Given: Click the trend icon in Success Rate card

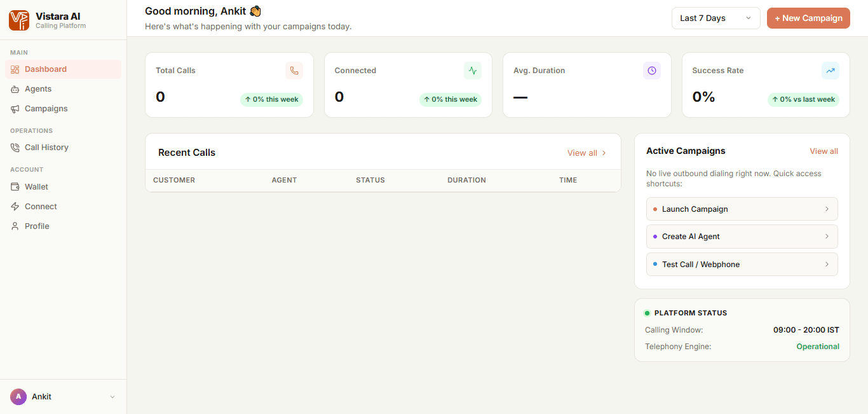Looking at the screenshot, I should point(831,71).
